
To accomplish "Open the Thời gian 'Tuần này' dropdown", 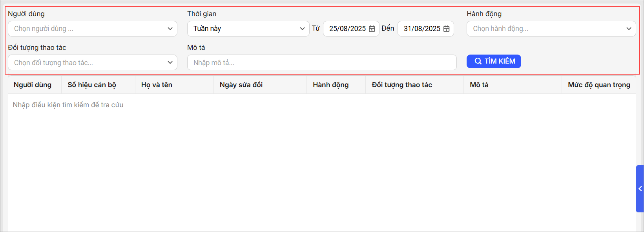I will click(x=248, y=29).
